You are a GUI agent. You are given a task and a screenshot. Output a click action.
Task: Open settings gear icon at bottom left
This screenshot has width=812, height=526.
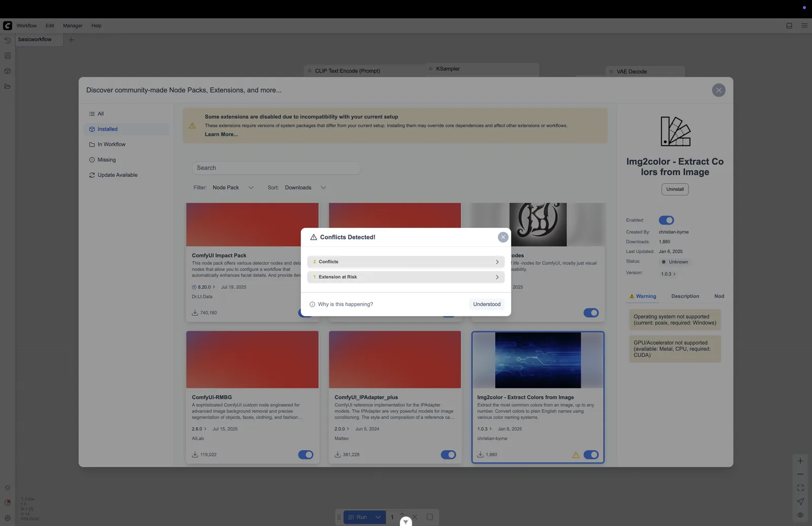click(8, 518)
